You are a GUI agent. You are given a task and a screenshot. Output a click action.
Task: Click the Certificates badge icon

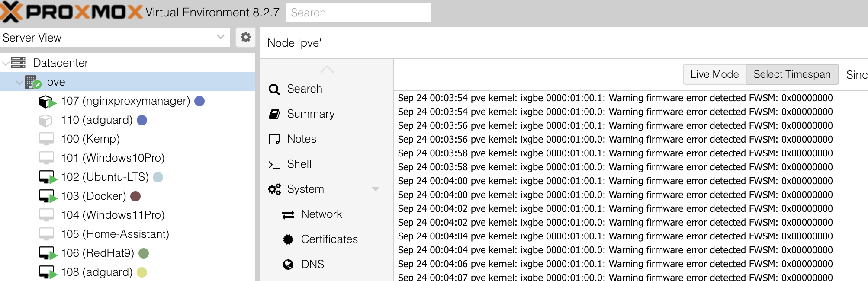click(288, 239)
